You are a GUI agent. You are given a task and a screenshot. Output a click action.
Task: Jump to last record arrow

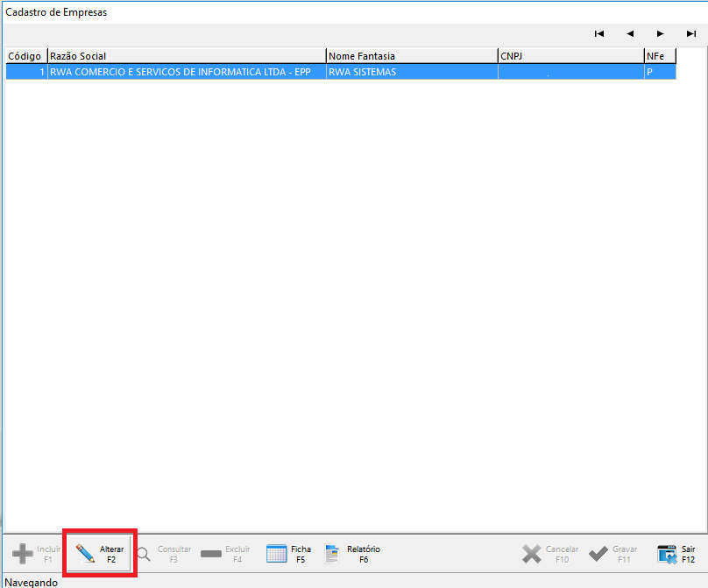pyautogui.click(x=690, y=34)
